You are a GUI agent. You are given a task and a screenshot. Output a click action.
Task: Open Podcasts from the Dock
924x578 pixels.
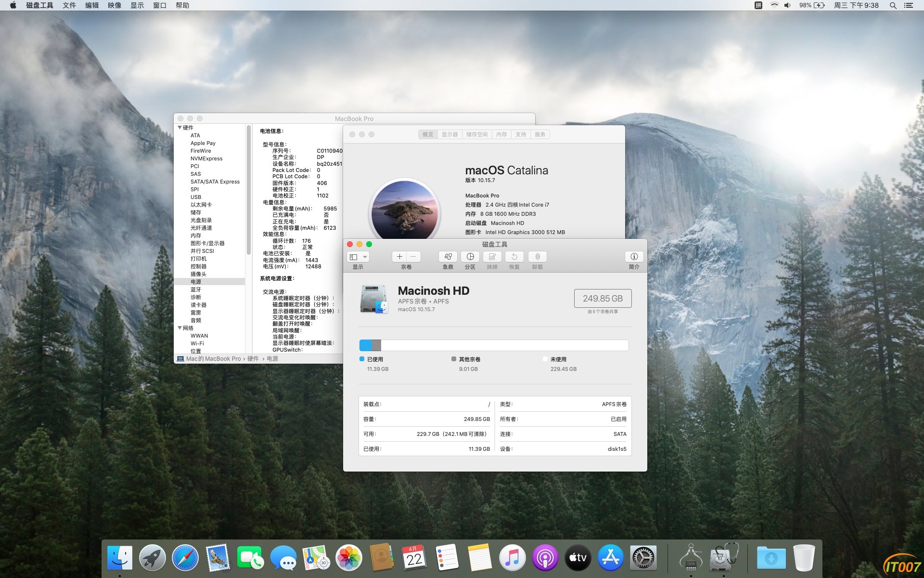(545, 558)
